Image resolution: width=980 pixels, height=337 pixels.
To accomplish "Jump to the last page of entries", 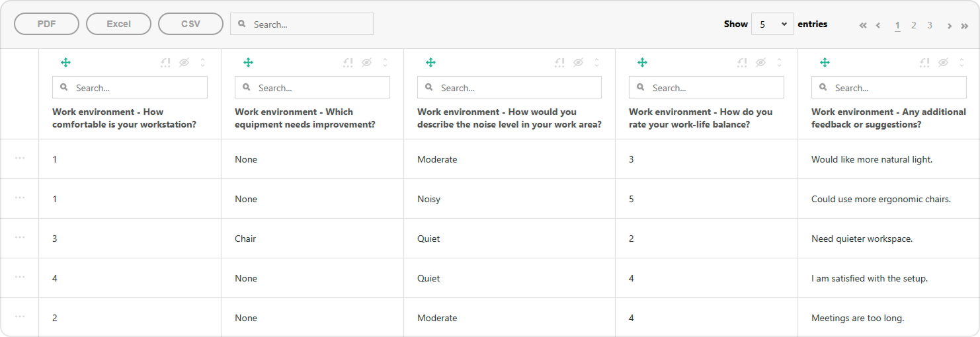I will click(964, 26).
